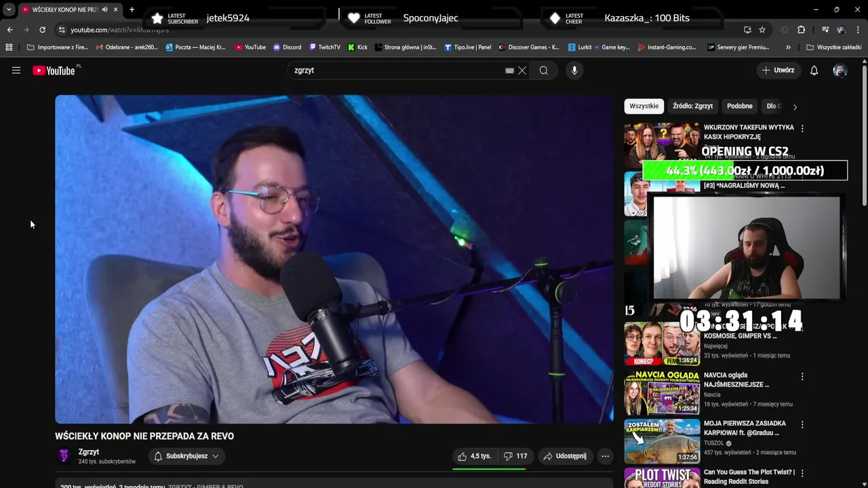
Task: Click the main video player
Action: click(334, 259)
